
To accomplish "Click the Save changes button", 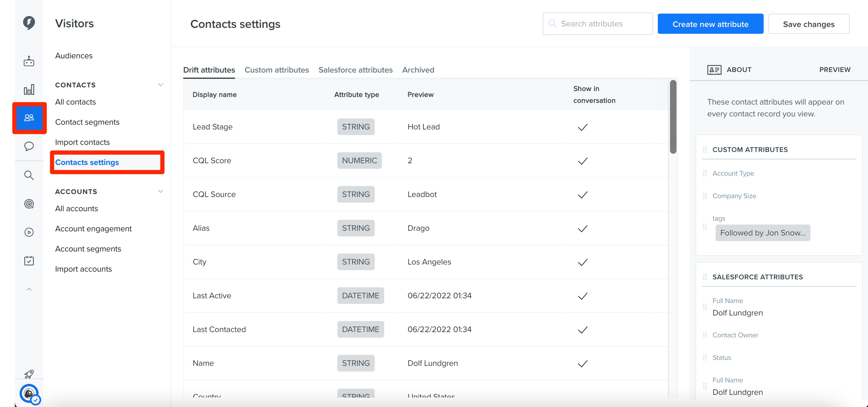I will [808, 24].
